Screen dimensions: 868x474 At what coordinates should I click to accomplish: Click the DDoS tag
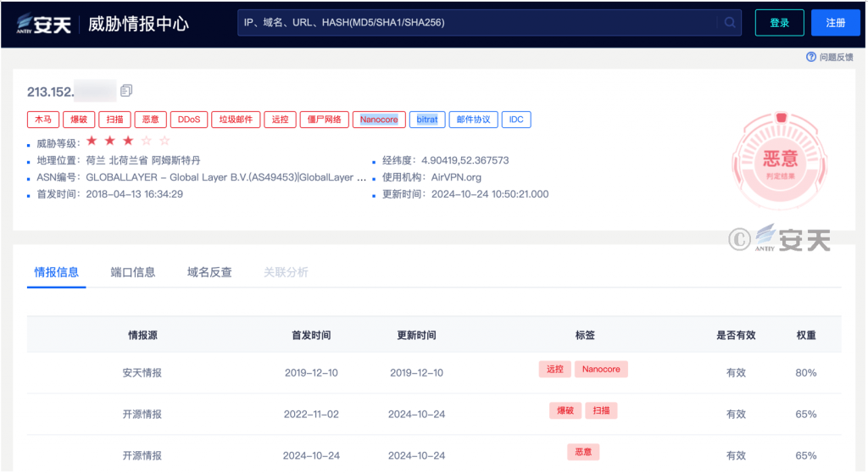pos(188,120)
